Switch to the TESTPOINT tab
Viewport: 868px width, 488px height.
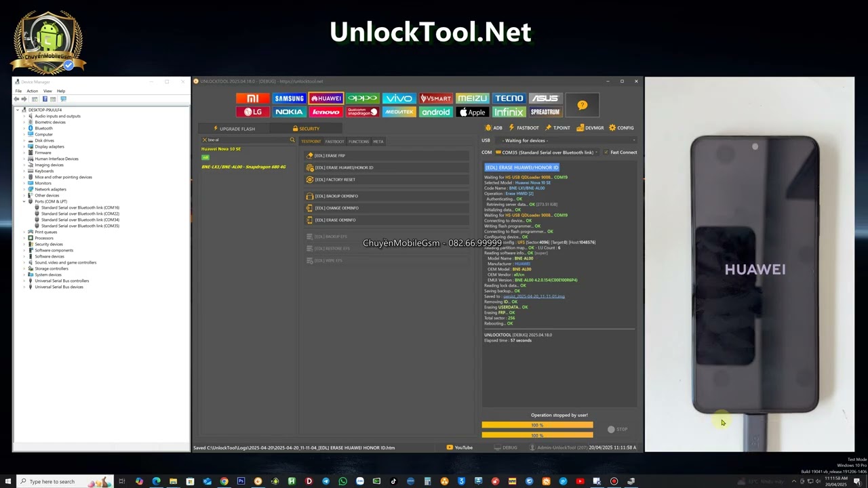point(311,142)
